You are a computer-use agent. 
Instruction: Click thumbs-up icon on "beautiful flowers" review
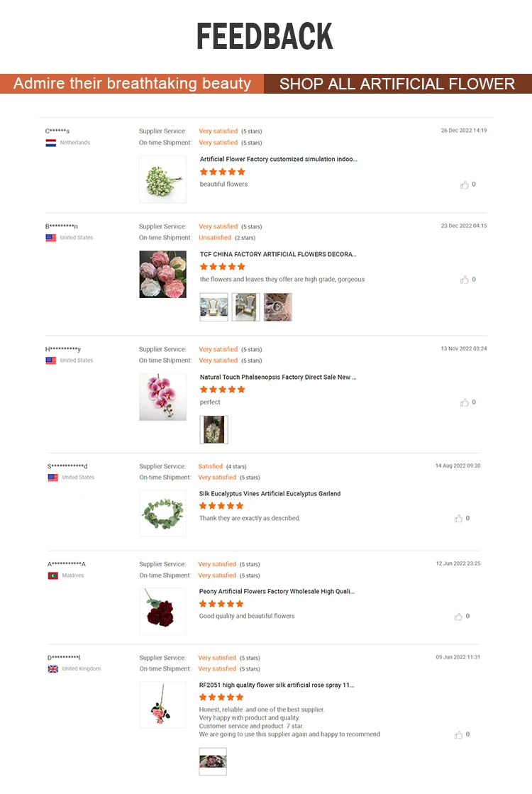465,184
